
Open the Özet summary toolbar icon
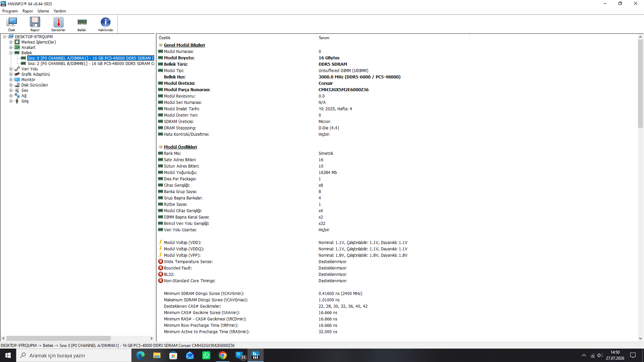point(11,24)
